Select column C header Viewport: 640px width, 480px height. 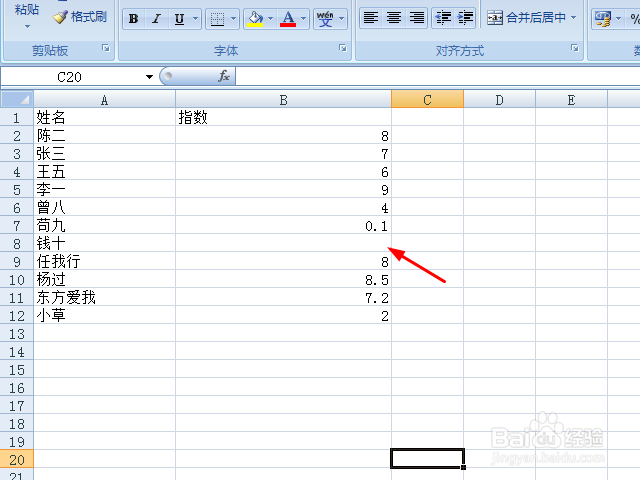coord(427,100)
